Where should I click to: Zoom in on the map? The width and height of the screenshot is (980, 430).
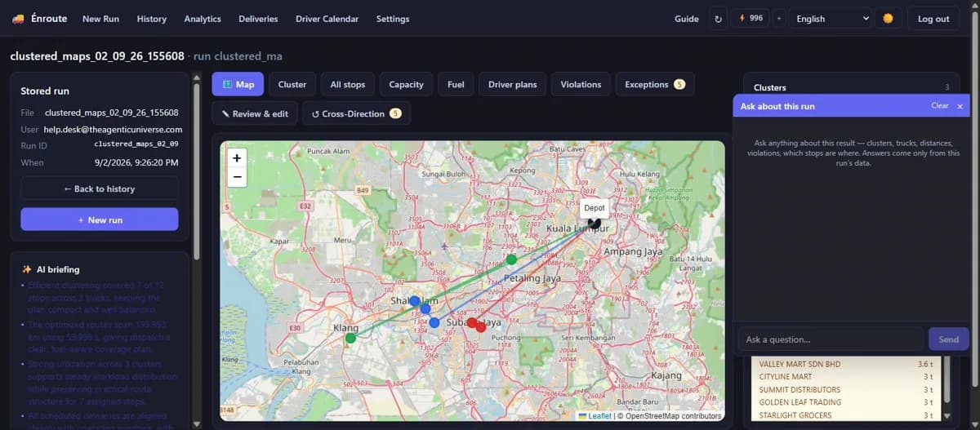(x=237, y=158)
